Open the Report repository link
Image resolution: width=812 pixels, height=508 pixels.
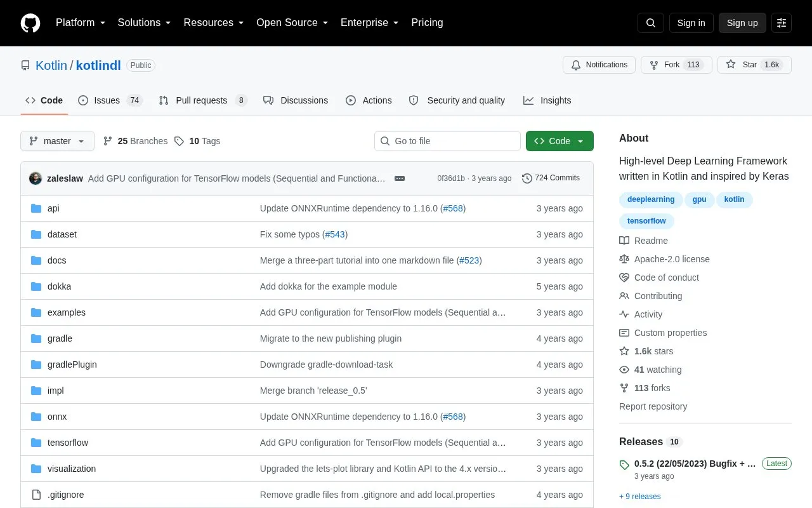point(653,406)
